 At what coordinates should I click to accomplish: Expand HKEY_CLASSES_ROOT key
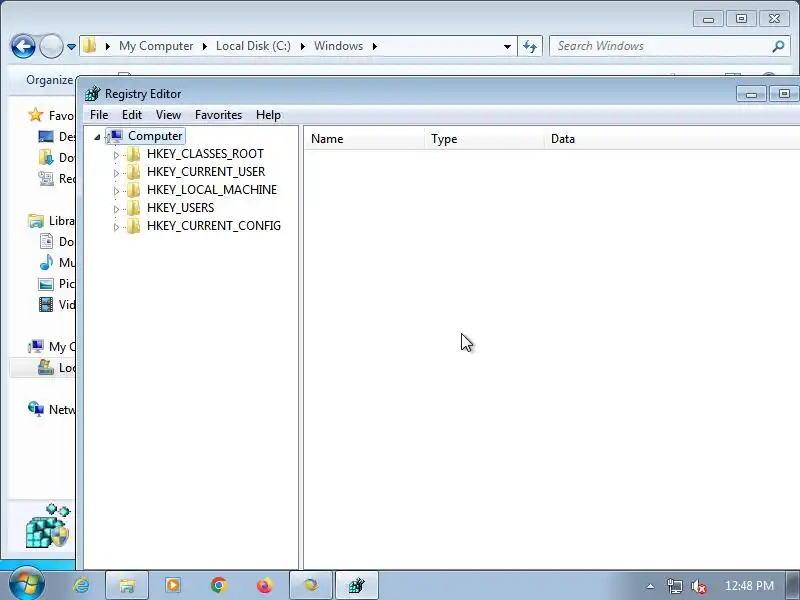point(116,155)
